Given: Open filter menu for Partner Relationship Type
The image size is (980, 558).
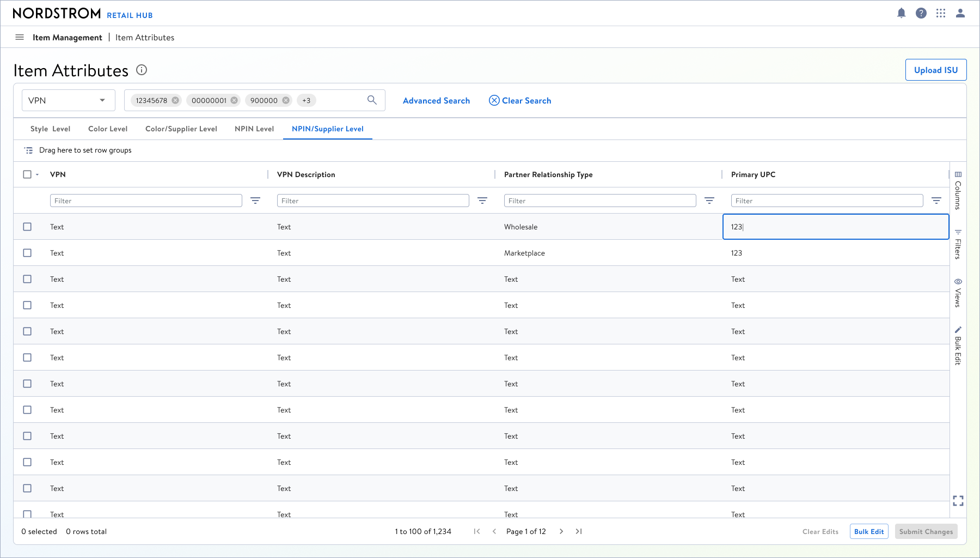Looking at the screenshot, I should coord(709,201).
